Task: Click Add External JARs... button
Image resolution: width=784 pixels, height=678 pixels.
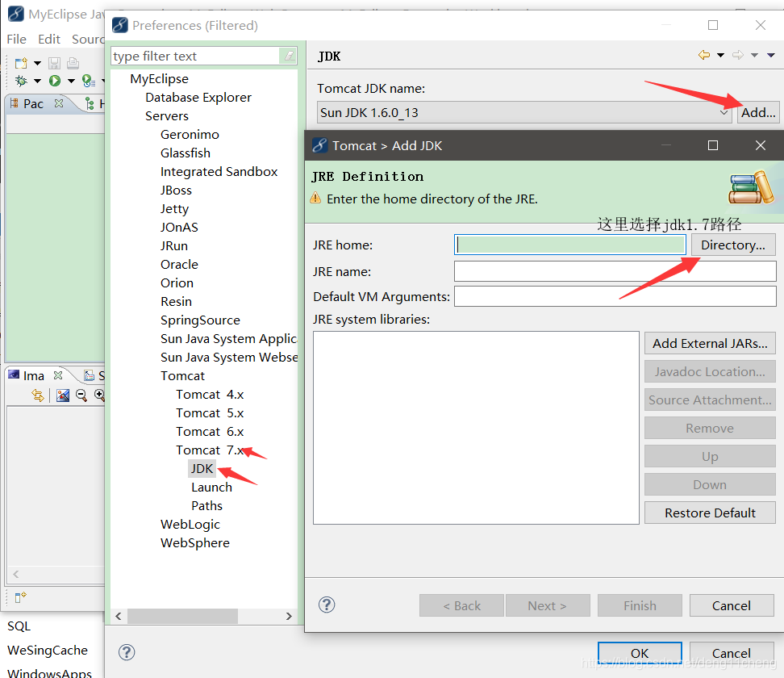Action: coord(710,344)
